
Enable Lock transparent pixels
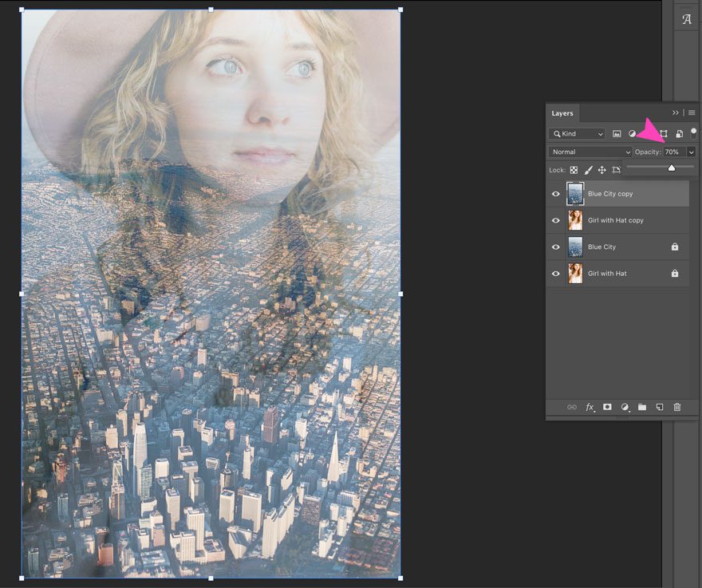tap(574, 170)
